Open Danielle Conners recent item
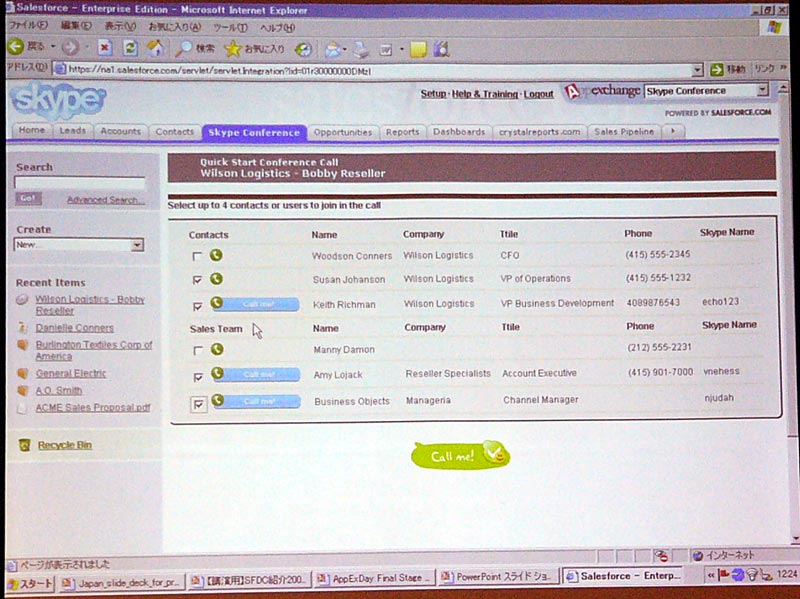Screen dimensions: 800x599 pos(74,328)
